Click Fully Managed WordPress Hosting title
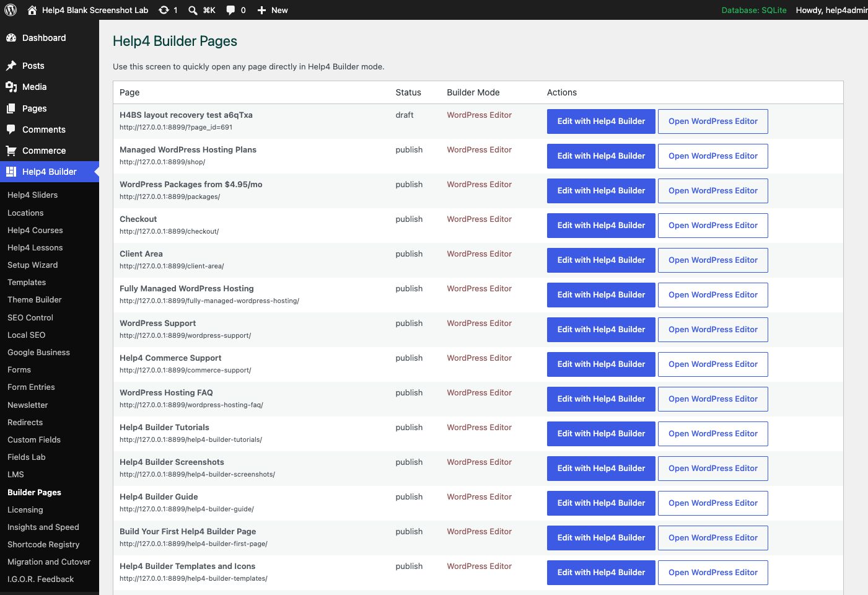Image resolution: width=868 pixels, height=595 pixels. tap(186, 289)
